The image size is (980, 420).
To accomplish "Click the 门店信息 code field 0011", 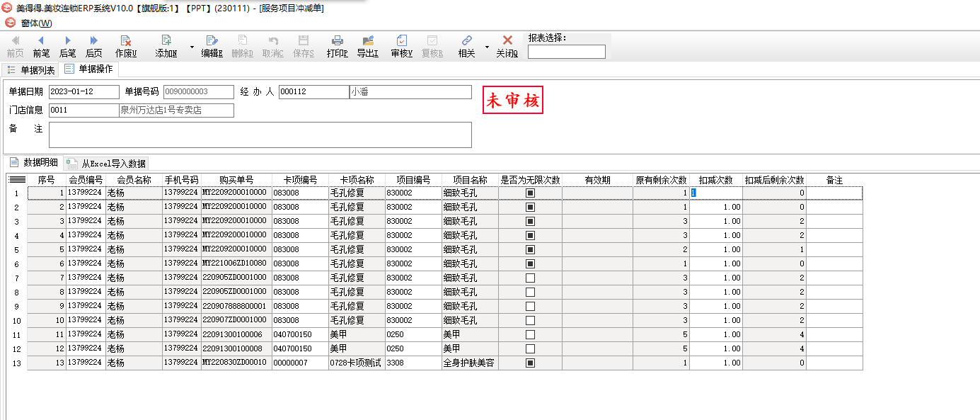I will pyautogui.click(x=84, y=110).
